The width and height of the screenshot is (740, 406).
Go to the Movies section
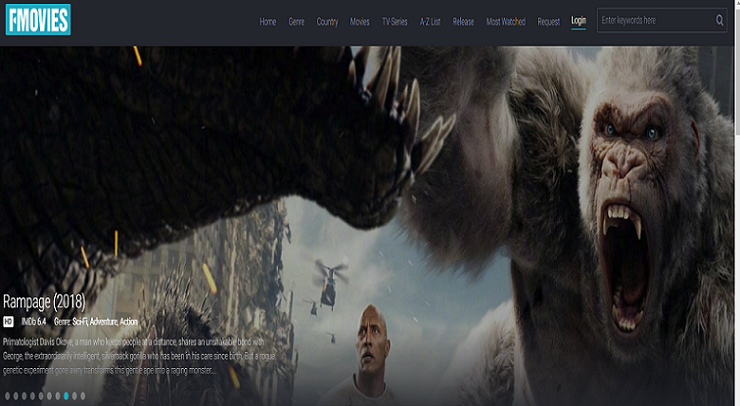(360, 22)
